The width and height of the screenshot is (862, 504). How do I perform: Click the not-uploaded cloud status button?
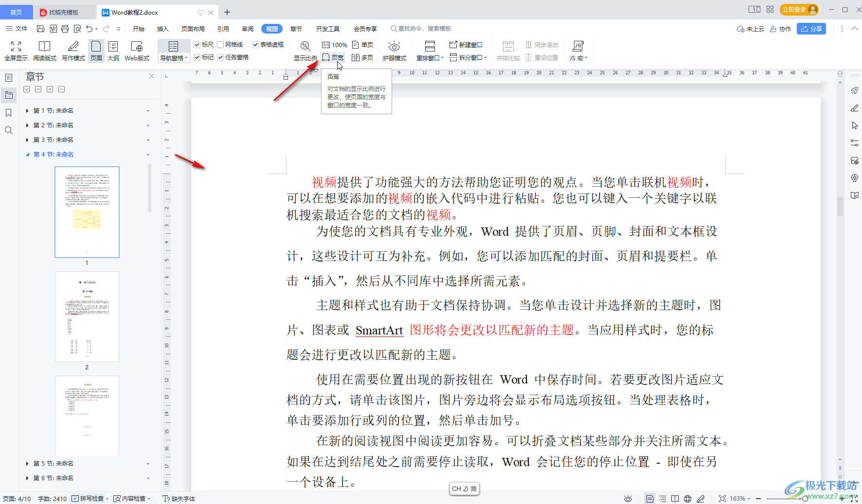coord(751,29)
